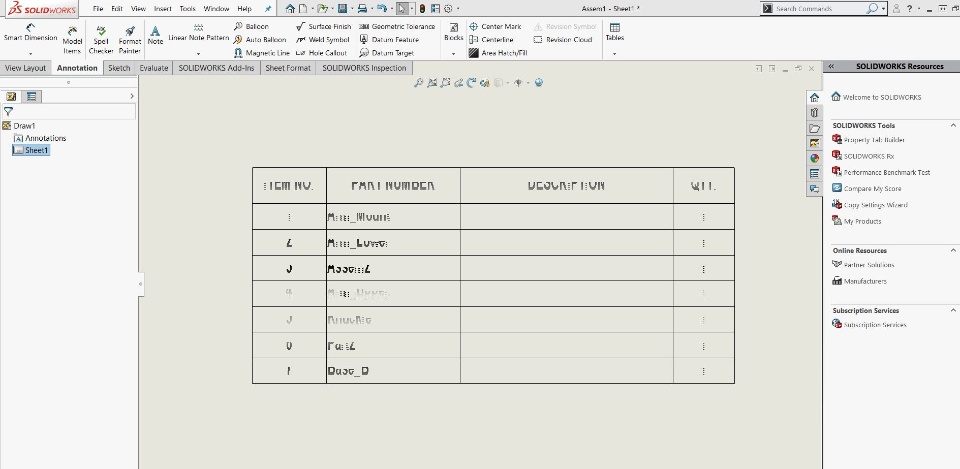Open Geometric Tolerance tool
Image resolution: width=960 pixels, height=469 pixels.
[x=397, y=26]
